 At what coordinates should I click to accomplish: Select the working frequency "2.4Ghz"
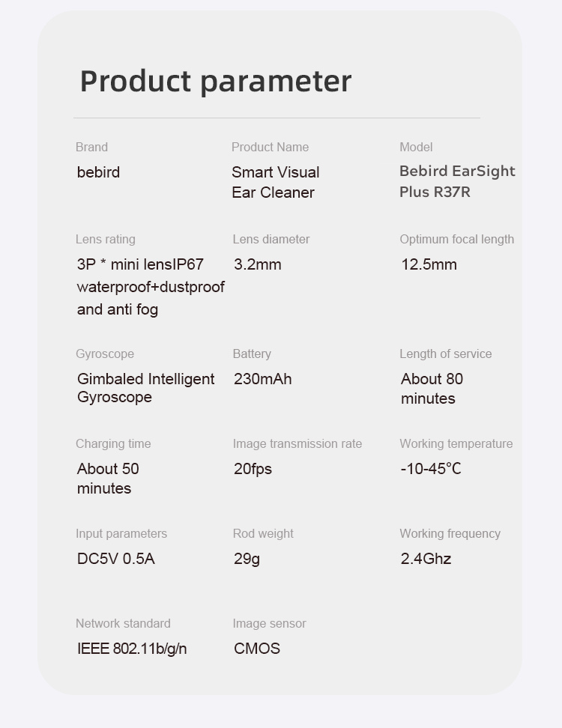(x=426, y=559)
